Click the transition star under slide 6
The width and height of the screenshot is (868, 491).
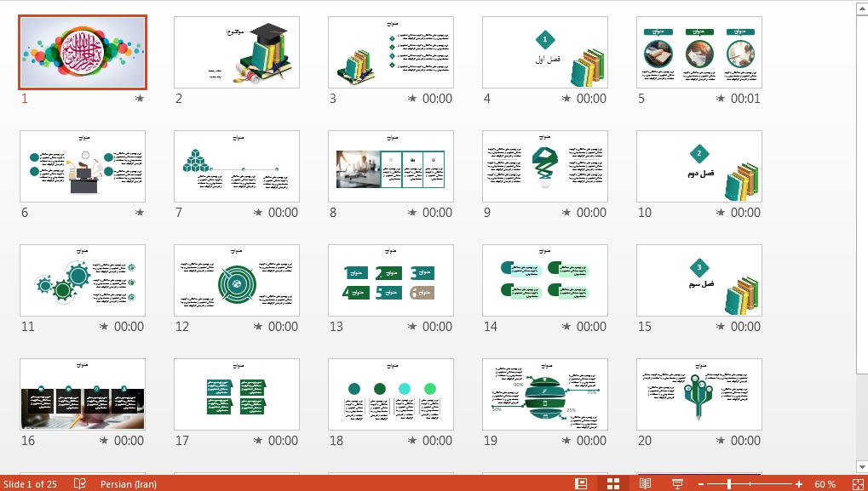[140, 213]
